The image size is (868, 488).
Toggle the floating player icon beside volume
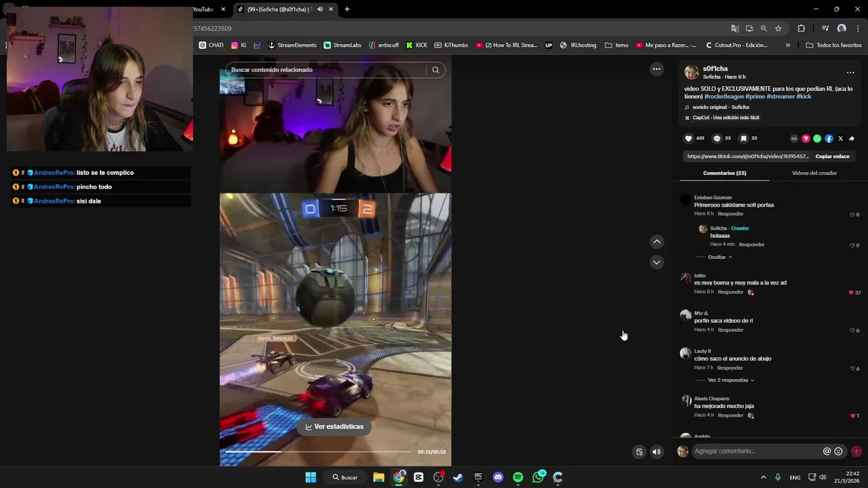(x=639, y=452)
